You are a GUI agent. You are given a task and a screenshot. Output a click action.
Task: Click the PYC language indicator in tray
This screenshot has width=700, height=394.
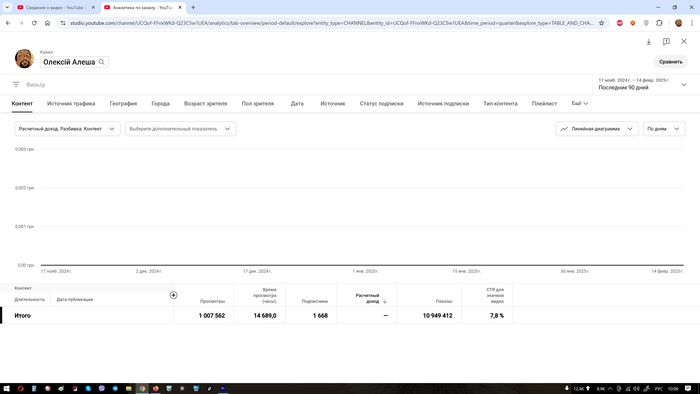click(658, 389)
